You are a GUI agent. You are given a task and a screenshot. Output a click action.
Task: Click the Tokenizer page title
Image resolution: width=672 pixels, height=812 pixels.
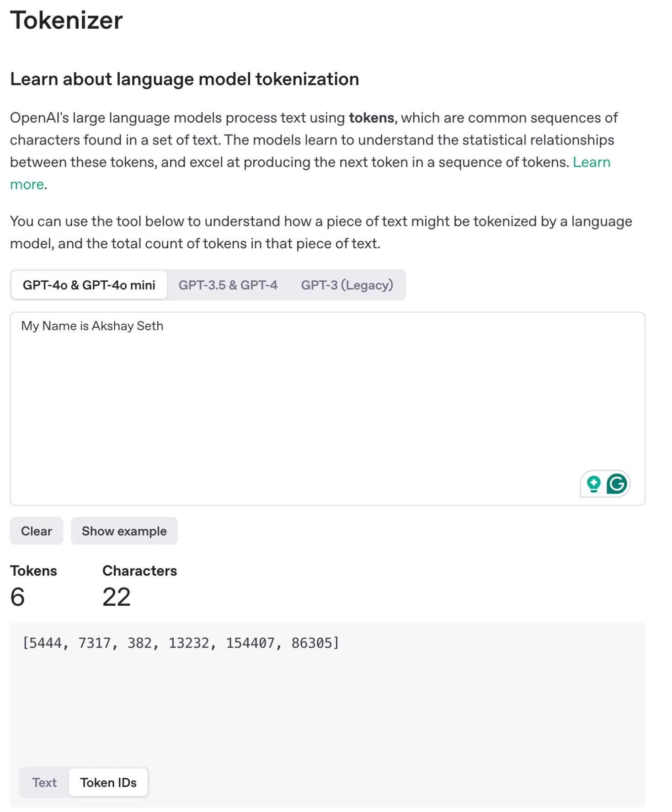click(x=66, y=20)
